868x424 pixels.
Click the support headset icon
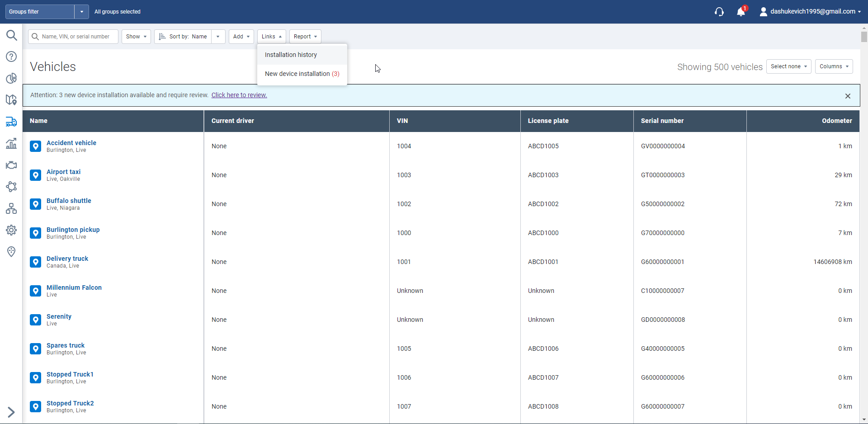click(719, 12)
